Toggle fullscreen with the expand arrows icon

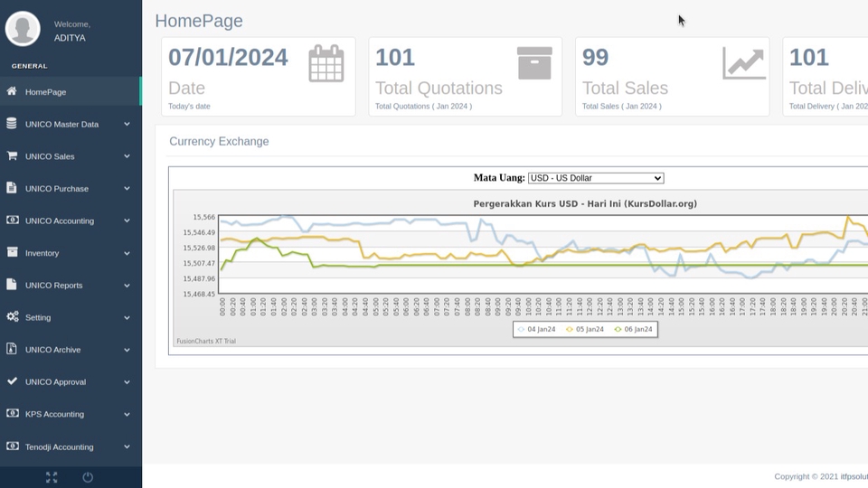click(52, 477)
